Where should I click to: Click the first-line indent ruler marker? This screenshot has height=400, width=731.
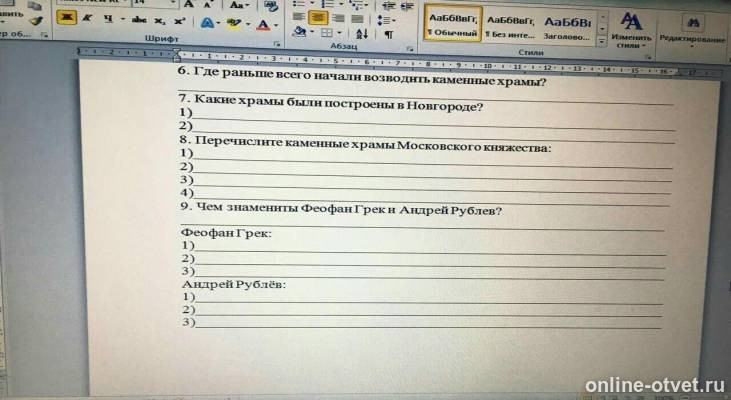(176, 51)
